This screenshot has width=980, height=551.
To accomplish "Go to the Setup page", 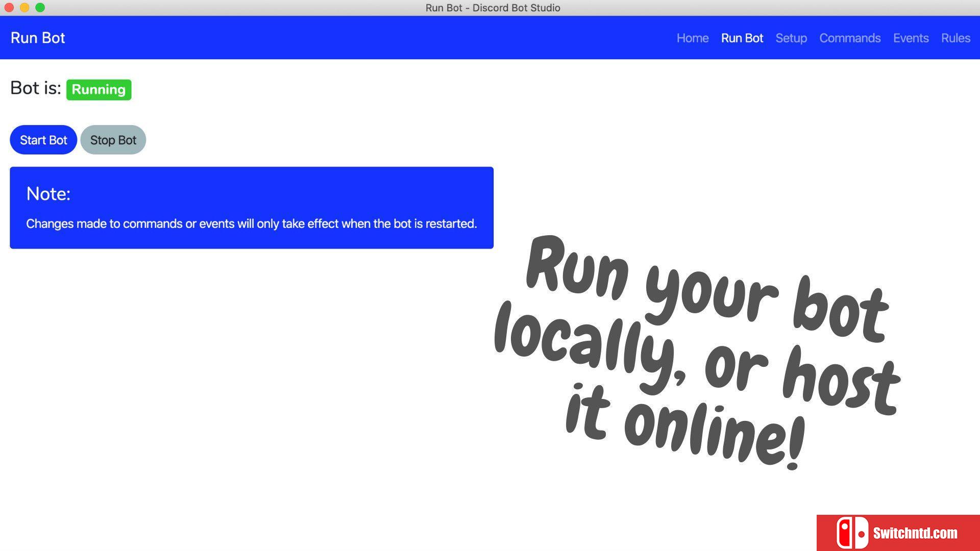I will click(791, 38).
